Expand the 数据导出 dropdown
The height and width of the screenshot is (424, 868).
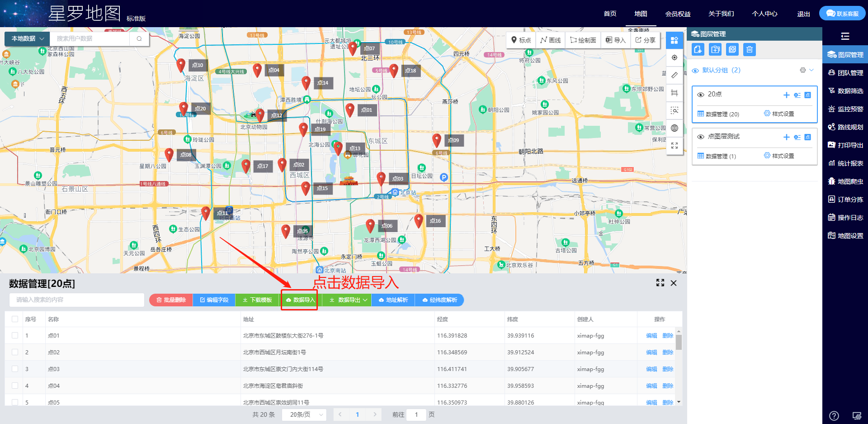pyautogui.click(x=348, y=300)
